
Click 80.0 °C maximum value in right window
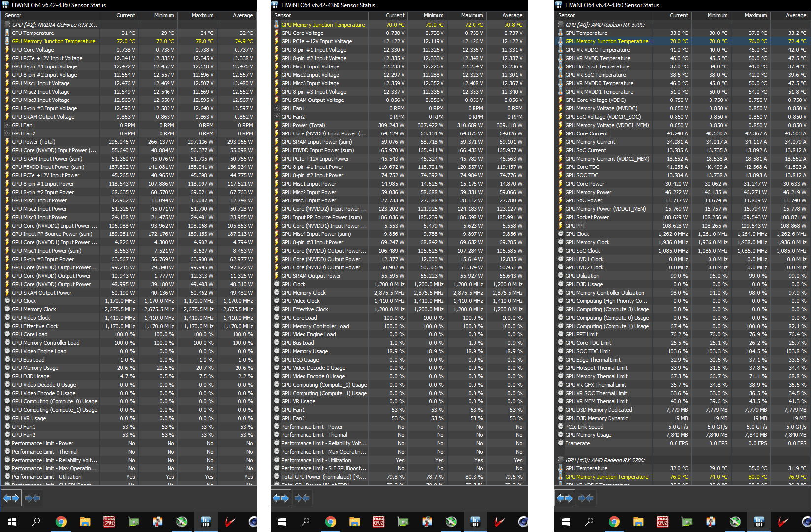(x=758, y=477)
